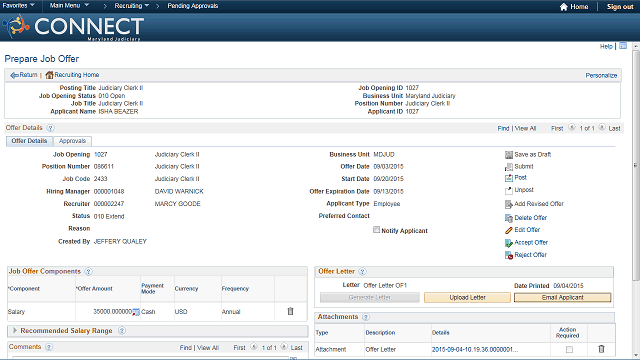Click the Add Revised Offer icon
The width and height of the screenshot is (640, 360).
[x=509, y=204]
